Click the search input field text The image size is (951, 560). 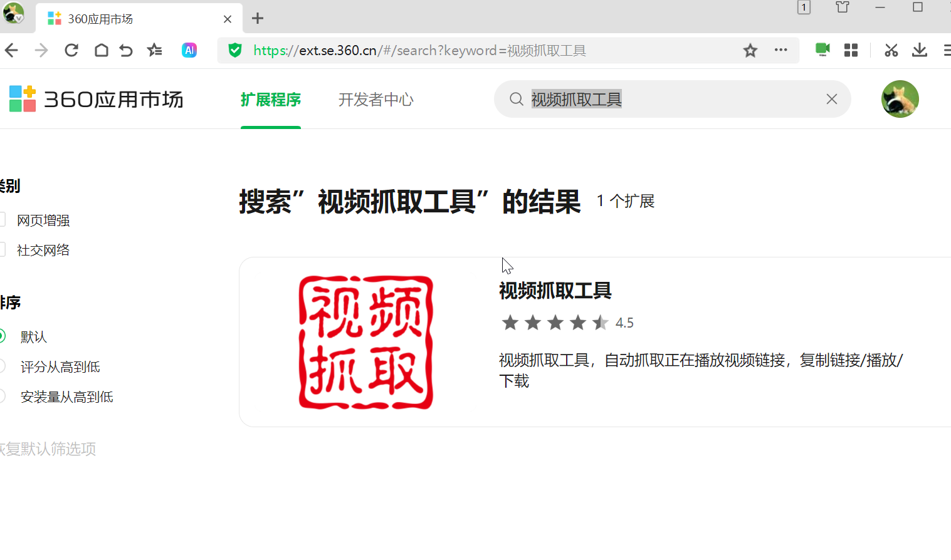(577, 100)
